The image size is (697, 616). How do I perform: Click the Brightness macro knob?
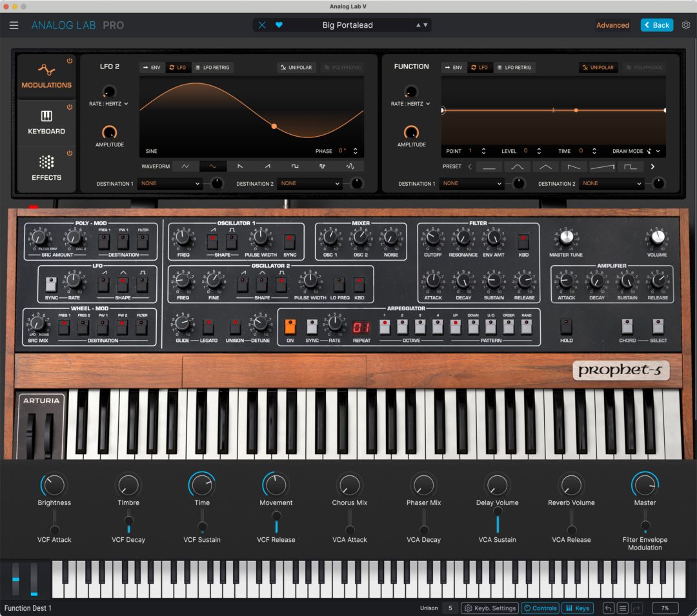point(54,485)
